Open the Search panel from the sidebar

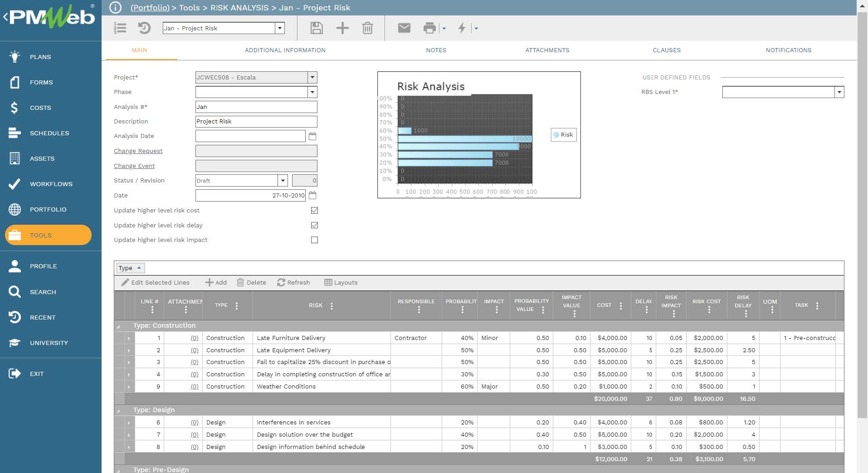[43, 292]
